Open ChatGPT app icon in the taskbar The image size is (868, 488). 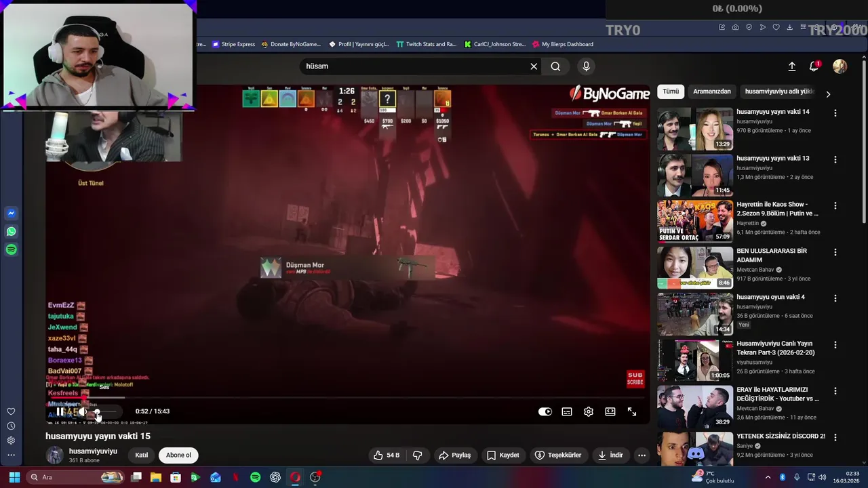click(275, 477)
